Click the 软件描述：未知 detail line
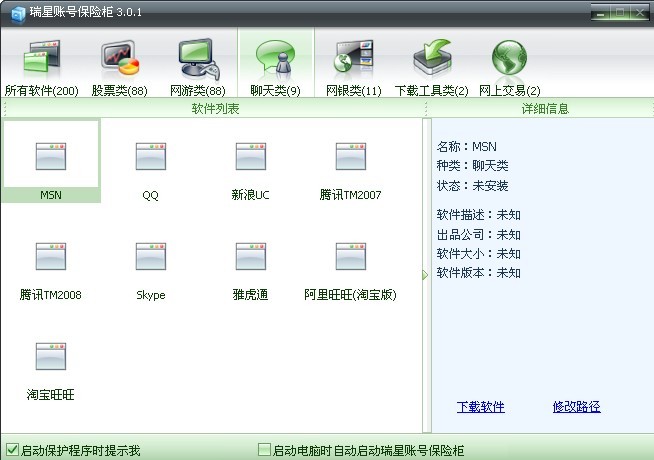The width and height of the screenshot is (654, 460). pos(478,215)
